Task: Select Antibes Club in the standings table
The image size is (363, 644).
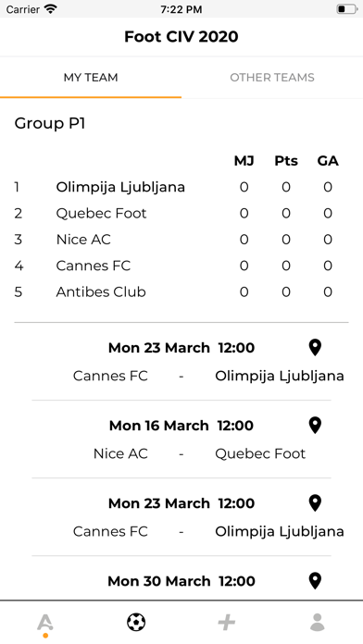Action: click(x=181, y=292)
